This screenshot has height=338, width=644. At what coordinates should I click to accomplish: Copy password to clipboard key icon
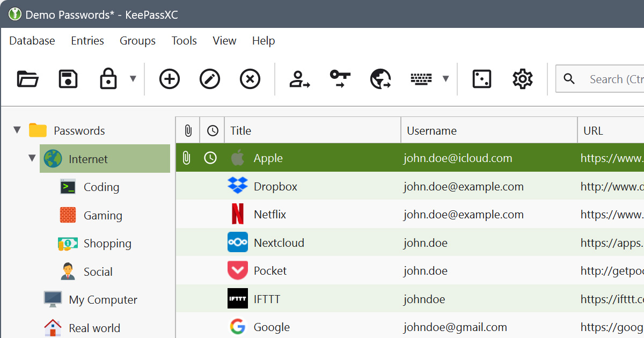(340, 79)
